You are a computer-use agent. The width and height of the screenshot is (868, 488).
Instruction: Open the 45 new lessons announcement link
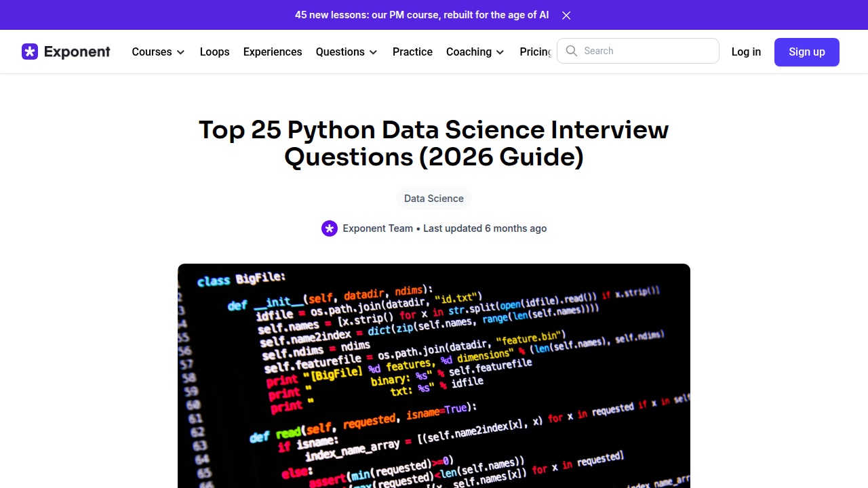(422, 15)
